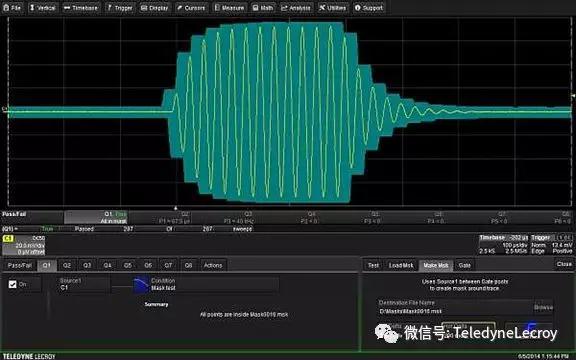Open the Timebase menu

click(81, 8)
